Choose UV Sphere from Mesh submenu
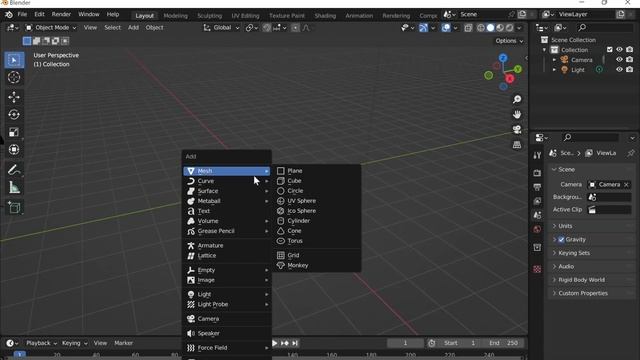 coord(316,201)
